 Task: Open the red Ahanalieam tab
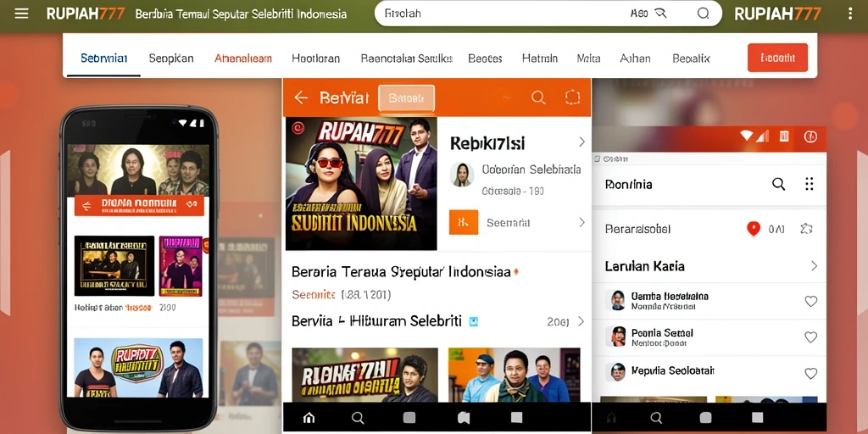pos(243,58)
